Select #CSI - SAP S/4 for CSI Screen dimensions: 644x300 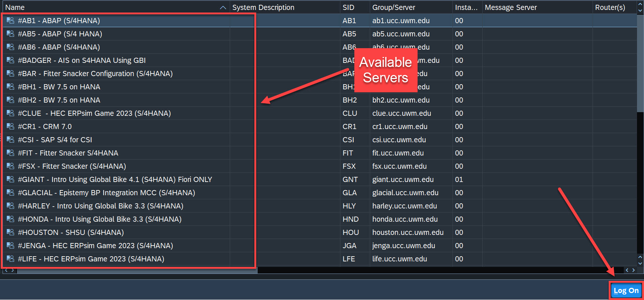point(55,140)
